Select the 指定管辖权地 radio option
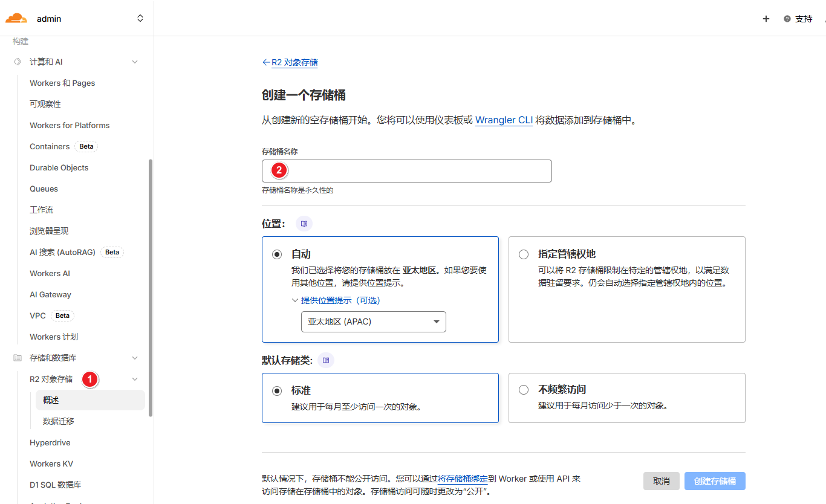This screenshot has width=826, height=504. (524, 254)
